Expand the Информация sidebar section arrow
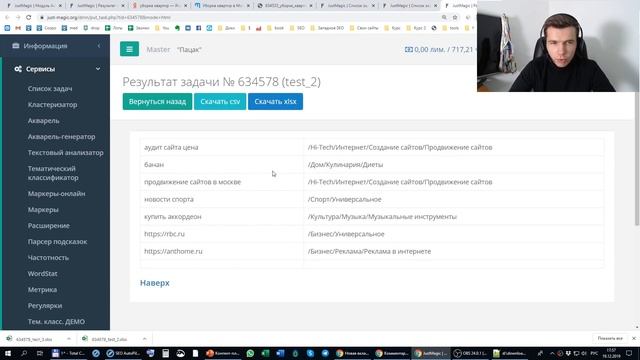This screenshot has height=360, width=640. 99,46
